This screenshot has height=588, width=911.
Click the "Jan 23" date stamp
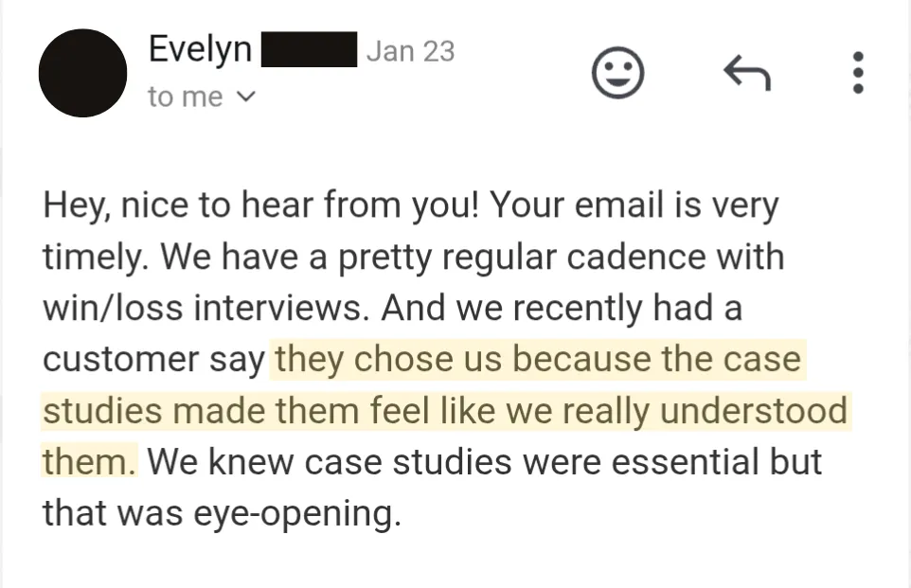(410, 51)
